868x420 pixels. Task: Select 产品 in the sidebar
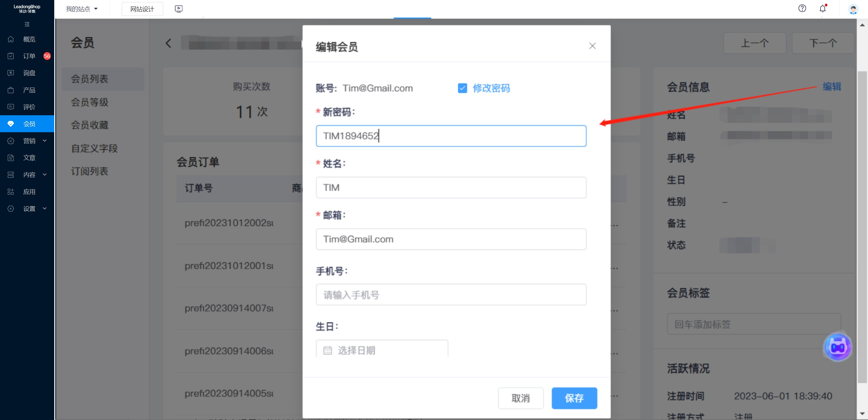(x=29, y=90)
